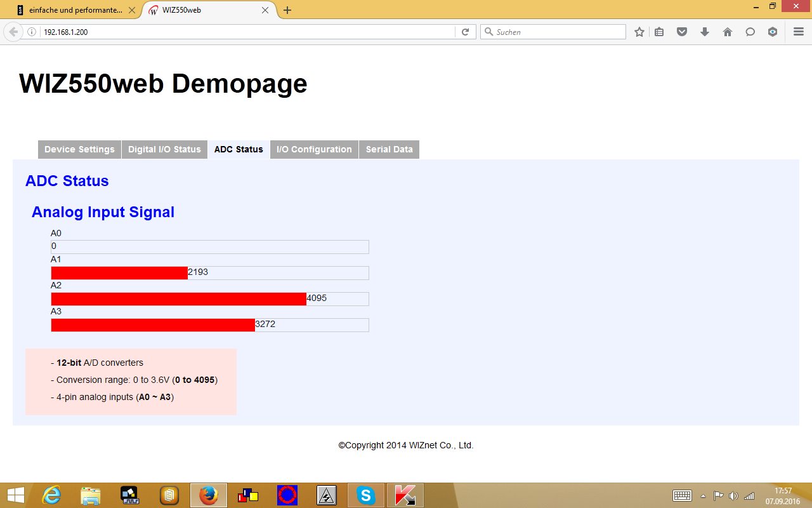Image resolution: width=812 pixels, height=508 pixels.
Task: Launch Internet Explorer from the taskbar
Action: [51, 495]
